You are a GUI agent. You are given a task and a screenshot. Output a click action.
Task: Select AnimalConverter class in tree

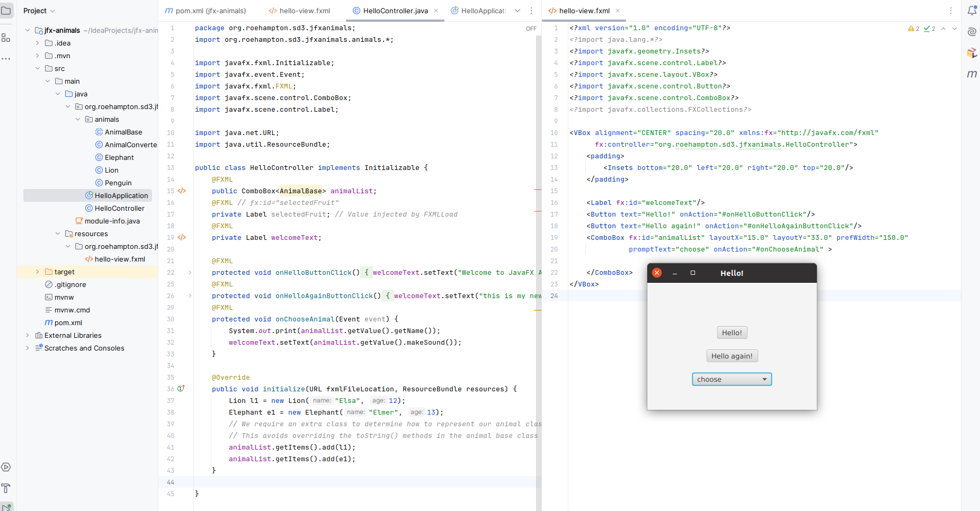click(126, 145)
